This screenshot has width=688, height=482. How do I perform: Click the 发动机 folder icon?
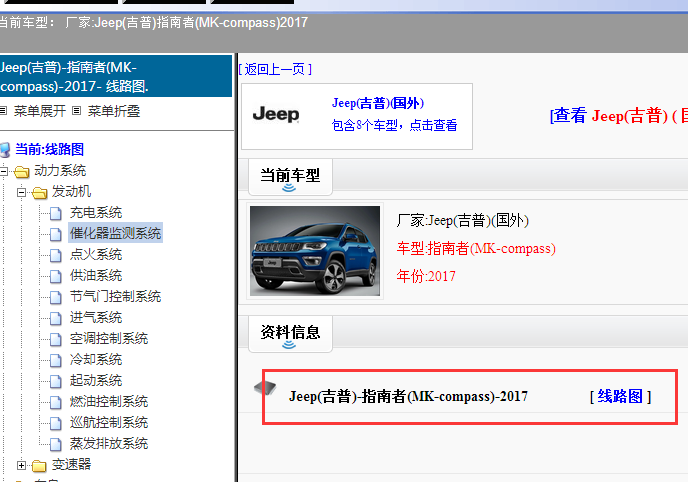tap(39, 192)
